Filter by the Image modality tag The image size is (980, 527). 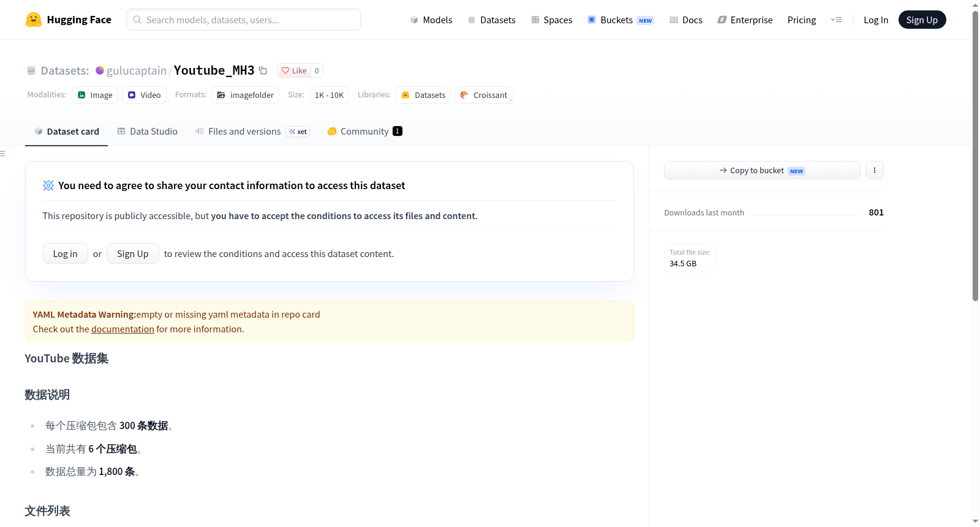[x=95, y=95]
